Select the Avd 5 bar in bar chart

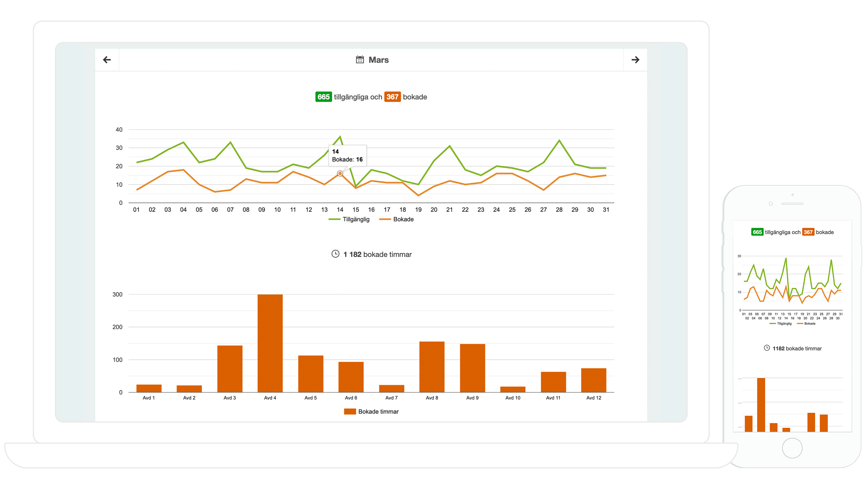coord(311,374)
